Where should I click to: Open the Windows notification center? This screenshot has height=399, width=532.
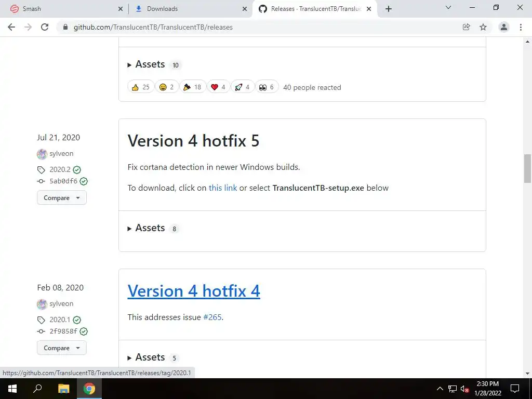[515, 389]
